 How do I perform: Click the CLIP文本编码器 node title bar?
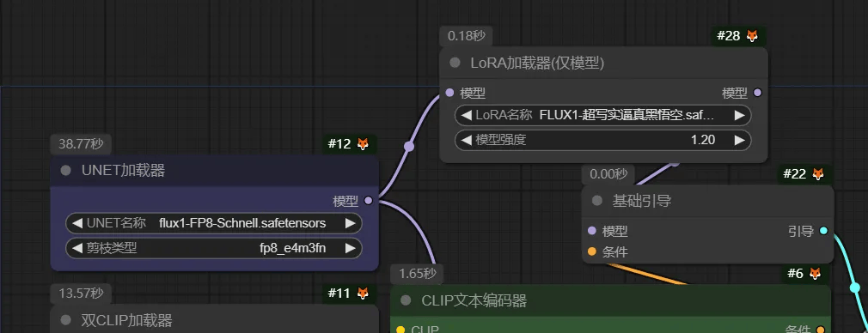tap(611, 300)
